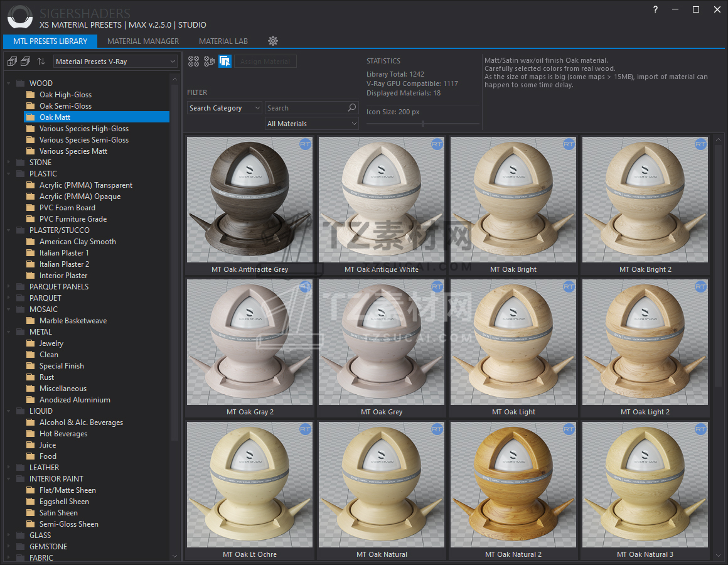Open the MATERIAL LAB tab
The width and height of the screenshot is (728, 565).
223,41
